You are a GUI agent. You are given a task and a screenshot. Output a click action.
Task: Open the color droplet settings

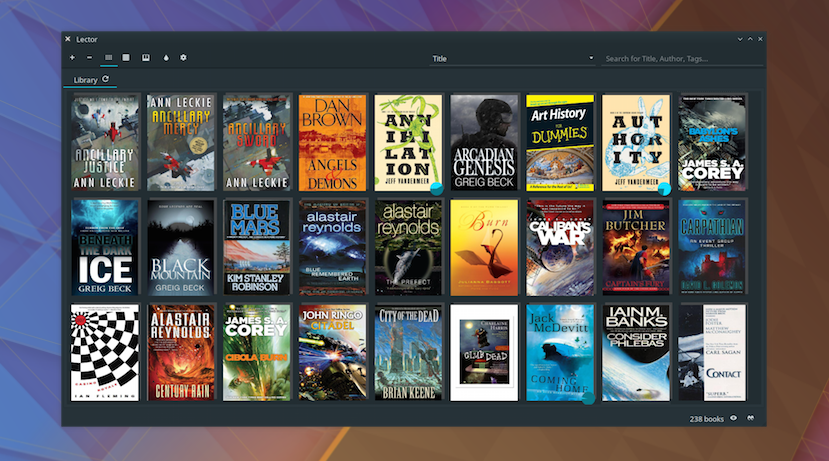[x=166, y=58]
